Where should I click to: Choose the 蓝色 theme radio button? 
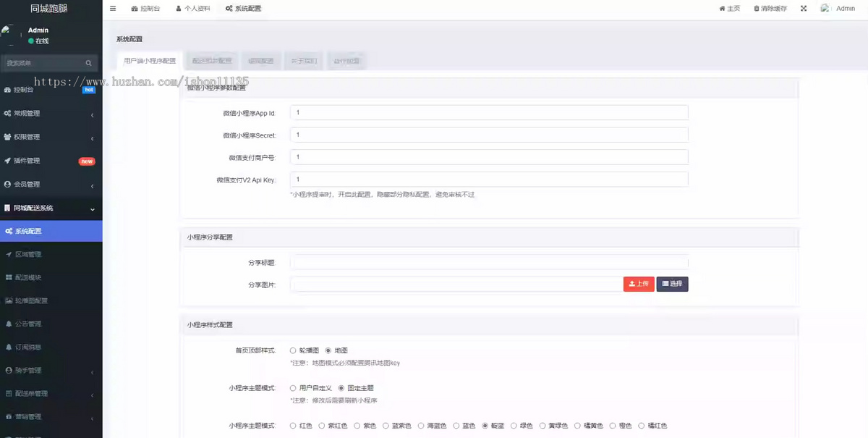[x=456, y=426]
